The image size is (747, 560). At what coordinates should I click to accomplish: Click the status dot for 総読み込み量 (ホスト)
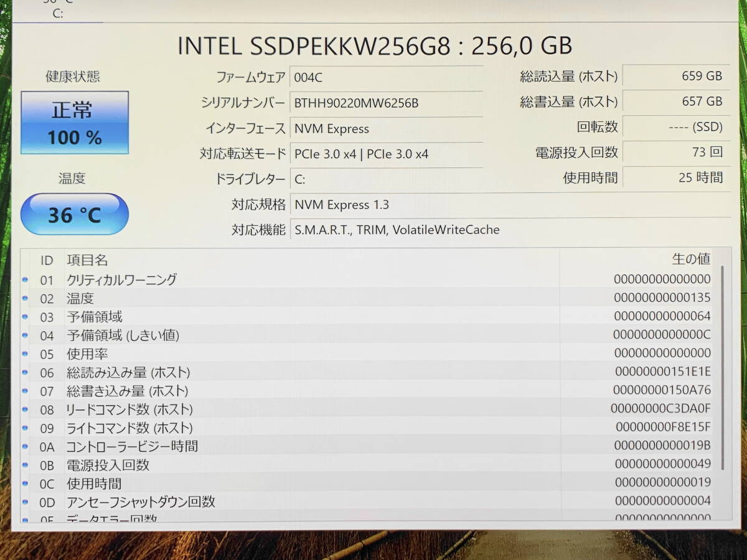26,373
